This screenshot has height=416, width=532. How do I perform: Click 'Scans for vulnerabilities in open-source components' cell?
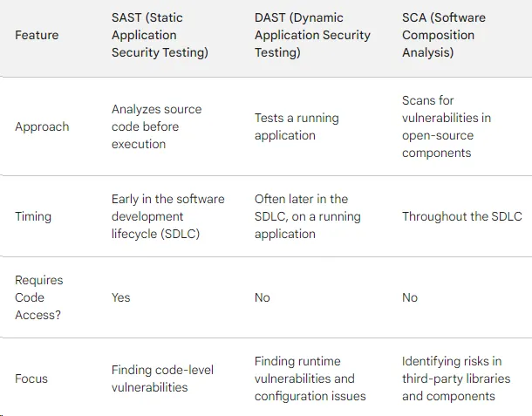tap(447, 126)
